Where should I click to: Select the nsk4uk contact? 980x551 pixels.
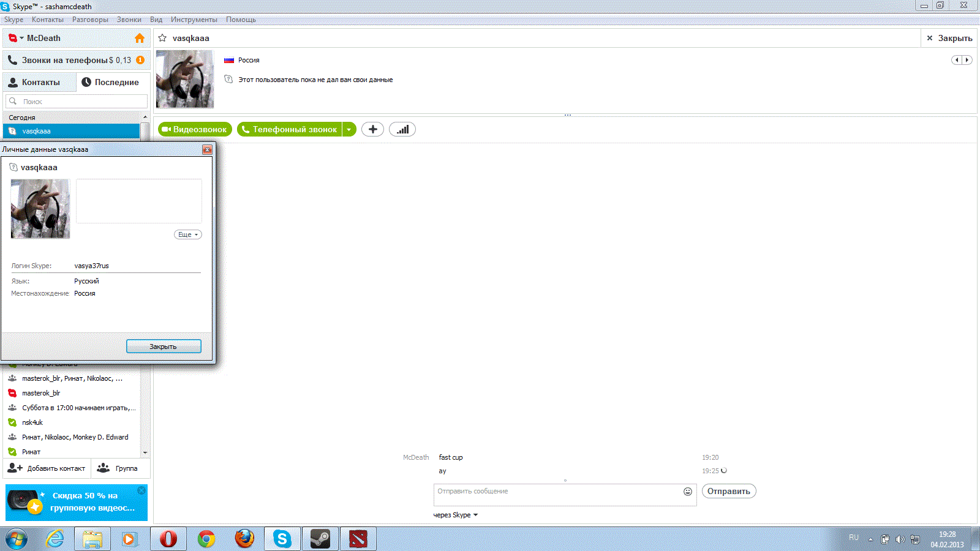click(72, 422)
